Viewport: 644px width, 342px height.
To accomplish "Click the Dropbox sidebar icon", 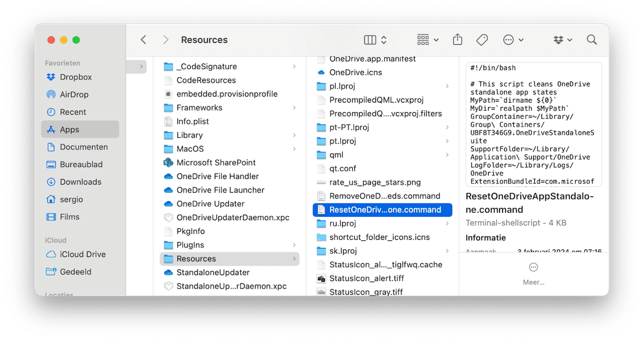I will click(x=51, y=77).
